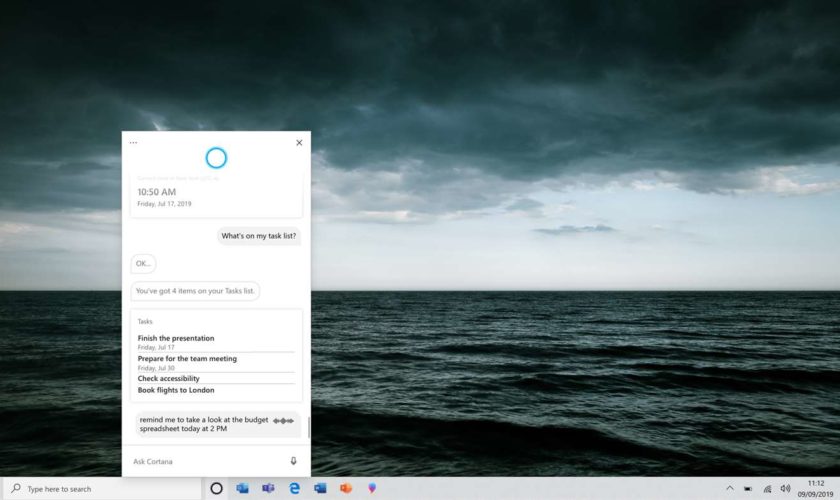This screenshot has width=840, height=500.
Task: Click the reminder request about budget spreadsheet
Action: [x=217, y=424]
